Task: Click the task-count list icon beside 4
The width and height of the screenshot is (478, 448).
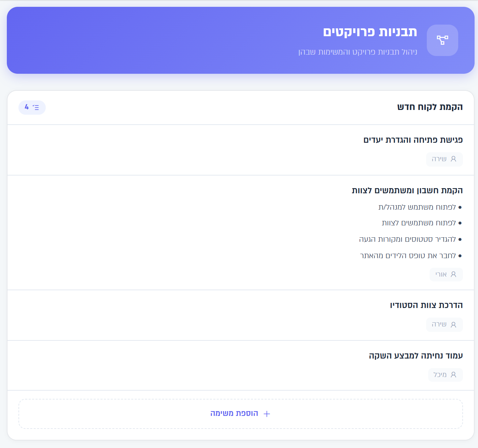Action: (36, 108)
